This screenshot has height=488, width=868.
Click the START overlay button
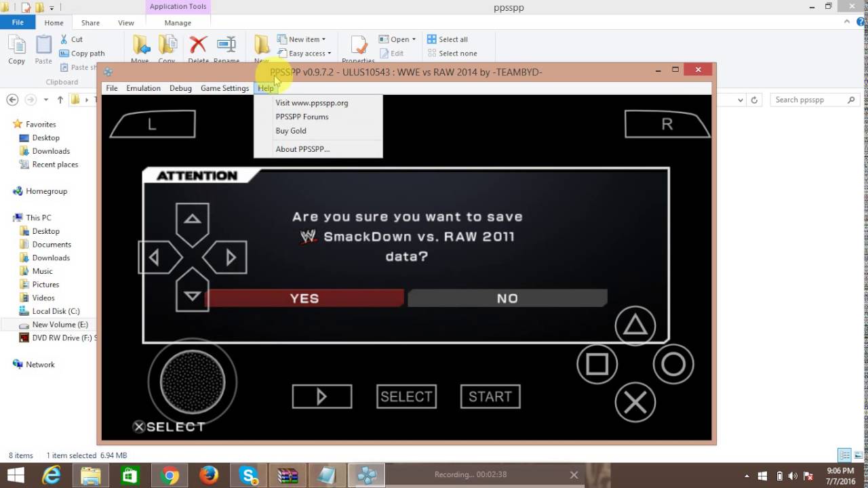click(x=490, y=396)
